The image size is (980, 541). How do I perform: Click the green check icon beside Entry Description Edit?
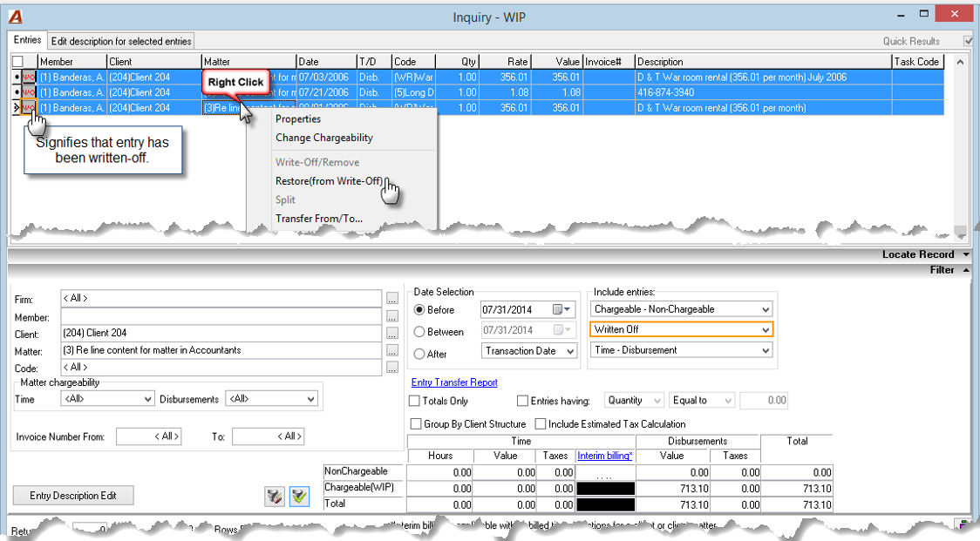click(x=299, y=497)
